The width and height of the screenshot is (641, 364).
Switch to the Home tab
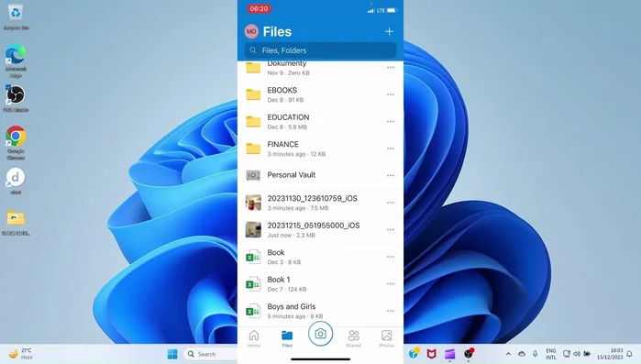click(x=254, y=338)
